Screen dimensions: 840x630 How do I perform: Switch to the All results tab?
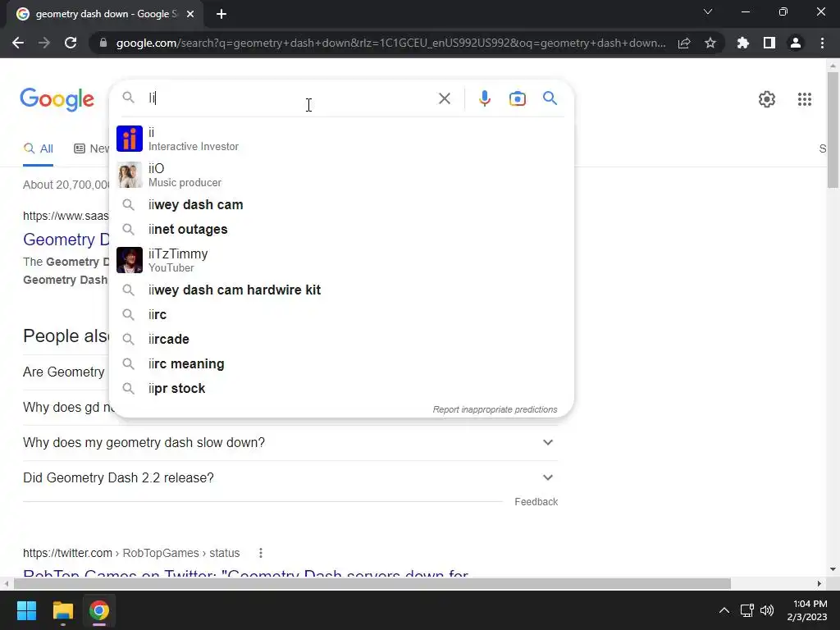38,148
